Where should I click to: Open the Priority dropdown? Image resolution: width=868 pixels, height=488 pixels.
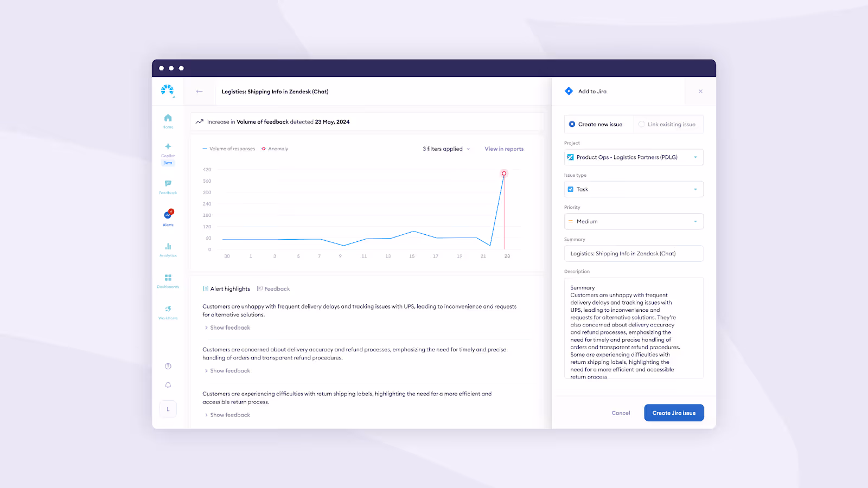pyautogui.click(x=634, y=221)
